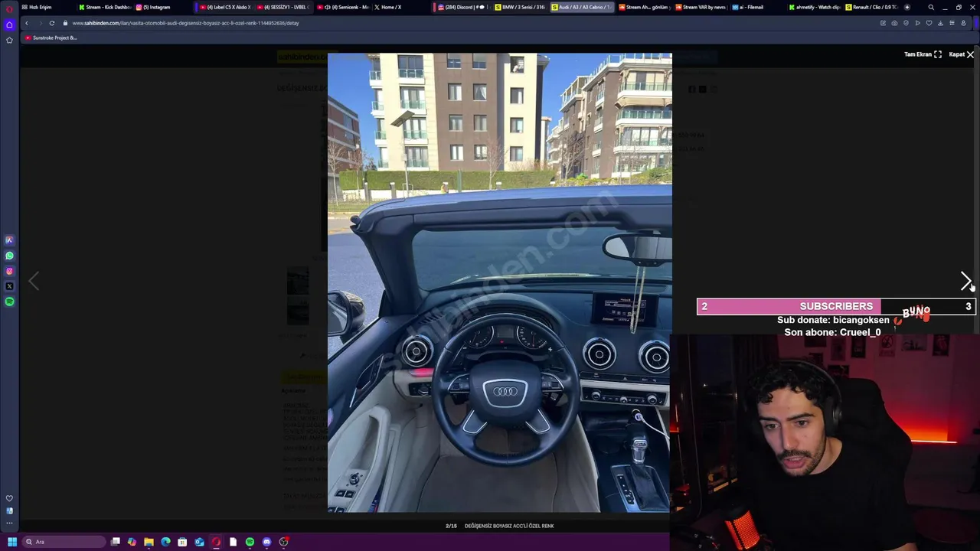980x551 pixels.
Task: Open the sidebar bookmarks star icon
Action: [x=9, y=40]
